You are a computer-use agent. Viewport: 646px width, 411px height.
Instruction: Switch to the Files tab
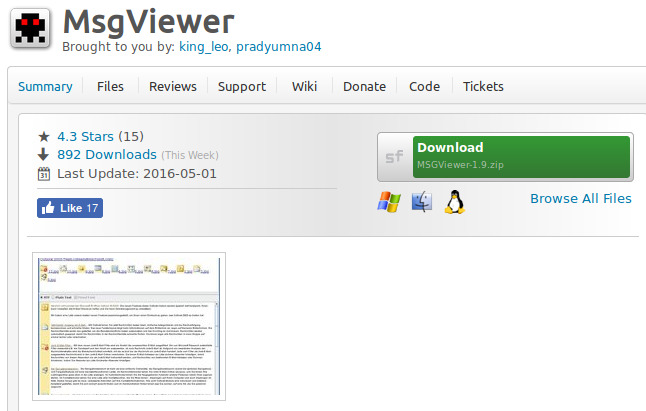(x=110, y=86)
